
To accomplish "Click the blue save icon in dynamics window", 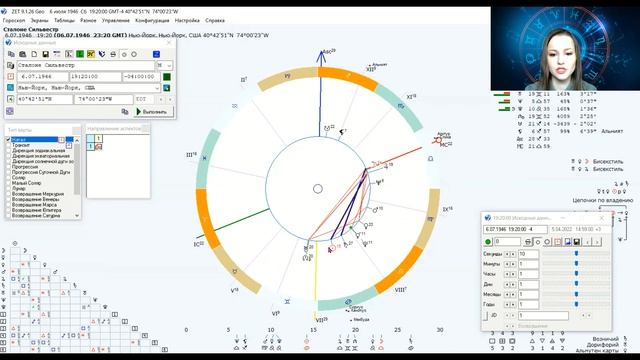I will point(567,242).
